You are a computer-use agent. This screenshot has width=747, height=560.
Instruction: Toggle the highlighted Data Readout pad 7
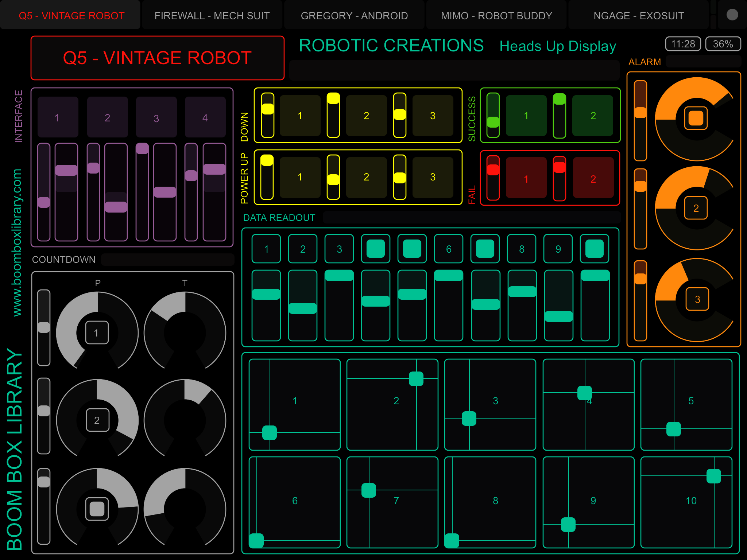pos(484,249)
